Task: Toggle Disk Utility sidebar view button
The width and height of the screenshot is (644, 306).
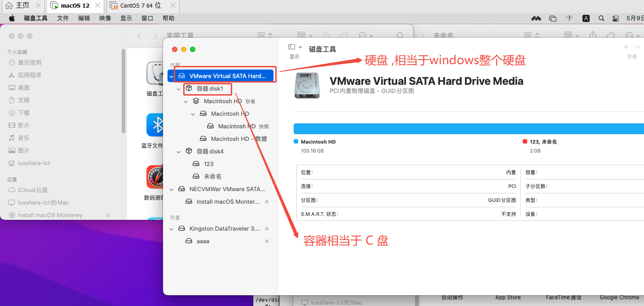Action: 292,47
